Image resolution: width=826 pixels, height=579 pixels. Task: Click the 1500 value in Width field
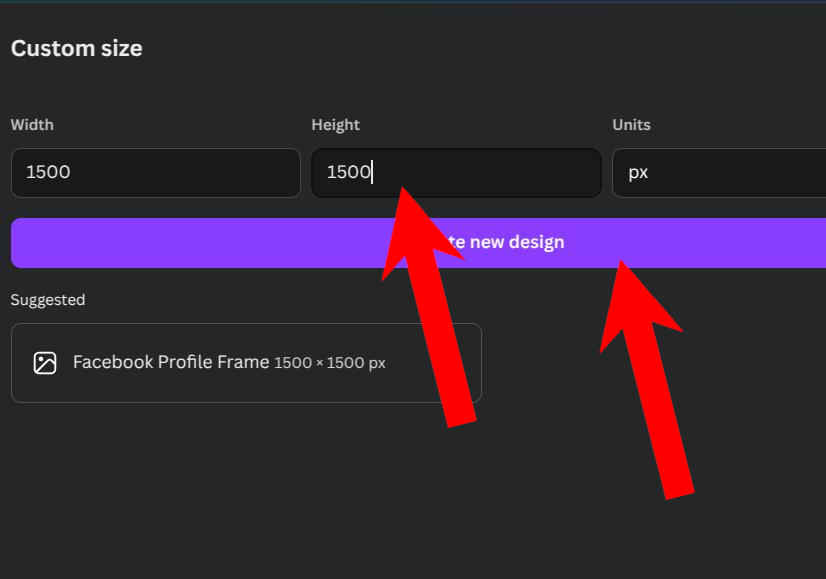click(x=48, y=172)
